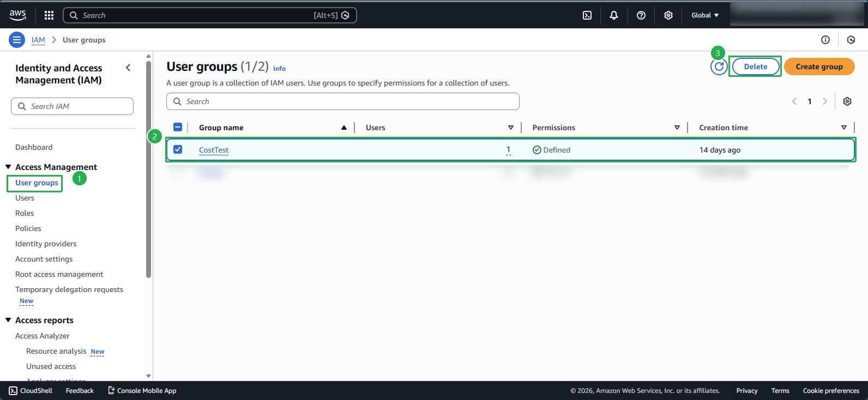Open Policies in the sidebar

[28, 228]
